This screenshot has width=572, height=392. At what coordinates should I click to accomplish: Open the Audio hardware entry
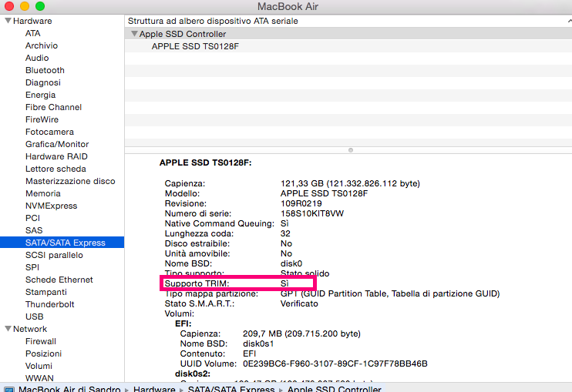(37, 58)
